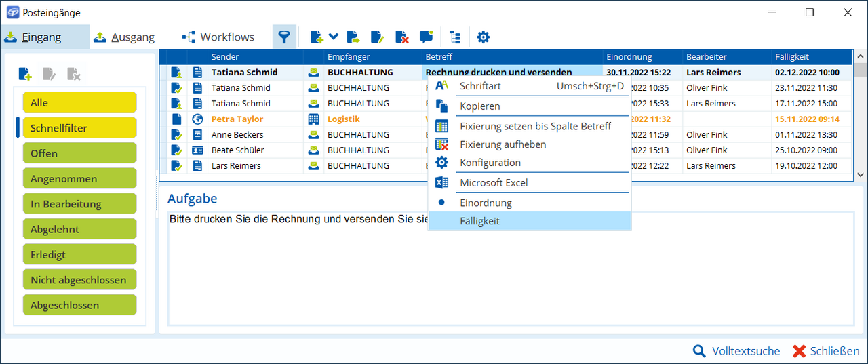Click Fälligkeit column header to sort
Screen dimensions: 868x364
coord(810,57)
